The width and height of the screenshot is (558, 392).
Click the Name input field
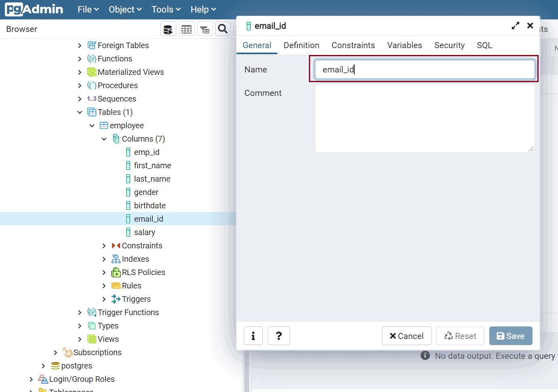click(x=425, y=70)
